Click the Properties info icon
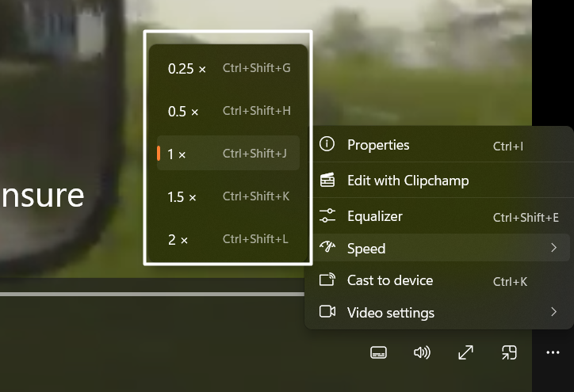The width and height of the screenshot is (574, 392). tap(327, 145)
